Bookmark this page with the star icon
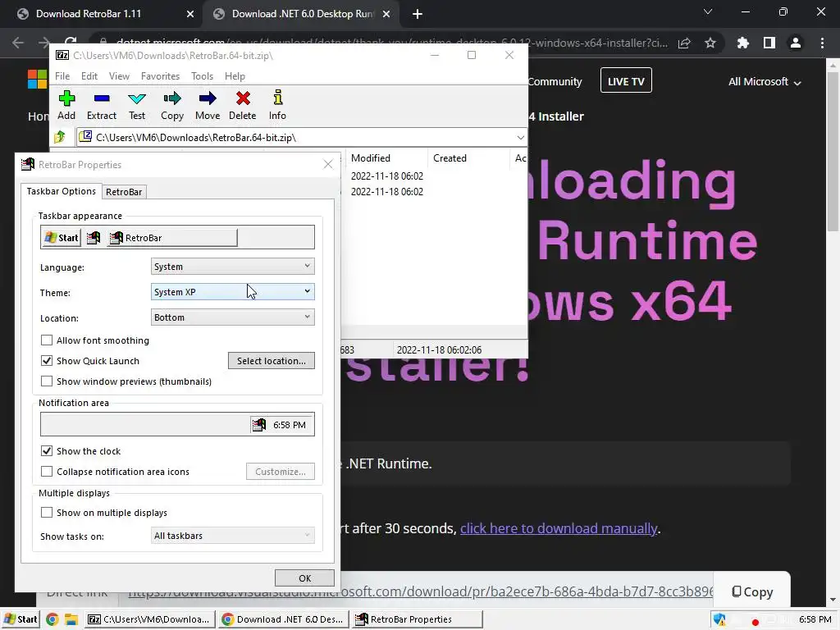The width and height of the screenshot is (840, 630). click(710, 43)
